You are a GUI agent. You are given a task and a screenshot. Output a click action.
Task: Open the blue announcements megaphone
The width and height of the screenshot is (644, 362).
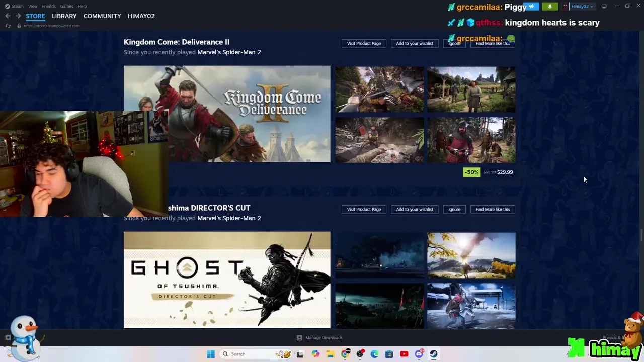(x=531, y=6)
